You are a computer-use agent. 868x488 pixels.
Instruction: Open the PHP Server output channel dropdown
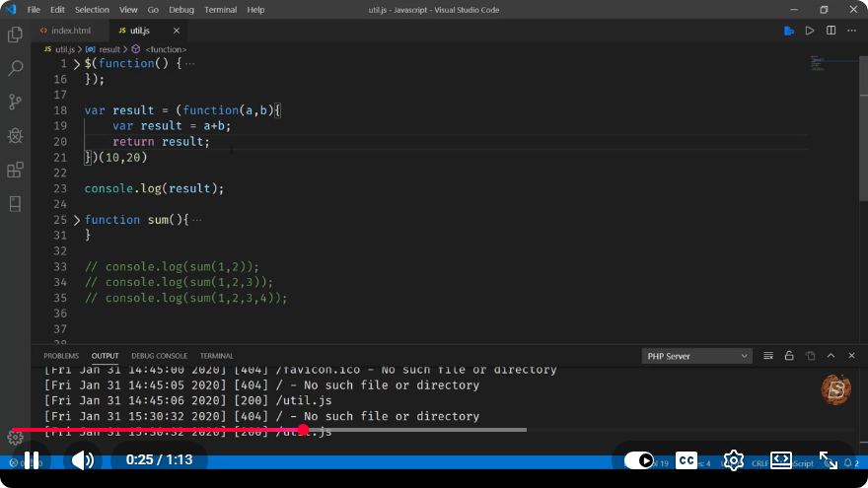tap(696, 356)
